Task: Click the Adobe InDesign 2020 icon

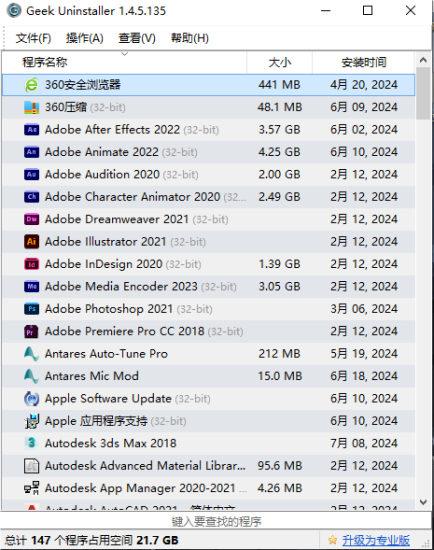Action: [31, 264]
